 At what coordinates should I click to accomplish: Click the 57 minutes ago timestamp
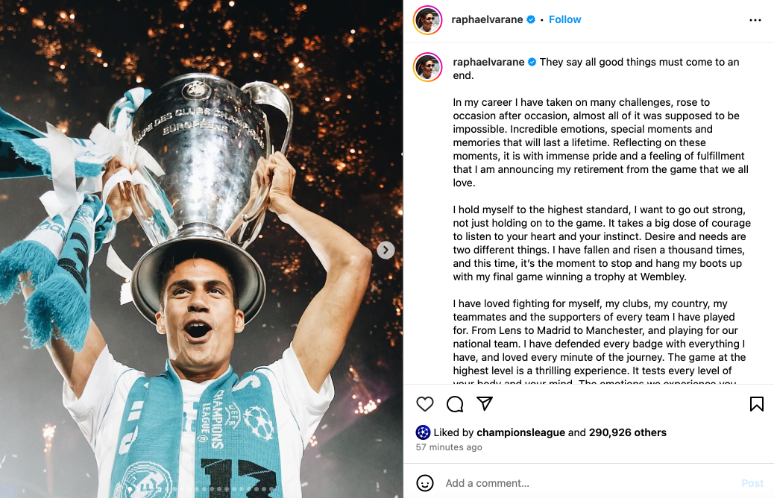(449, 447)
